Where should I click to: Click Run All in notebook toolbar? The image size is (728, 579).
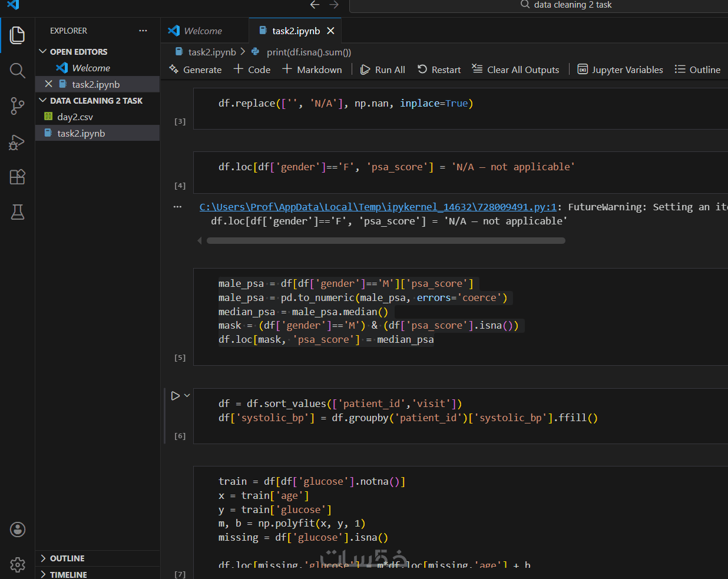(383, 70)
